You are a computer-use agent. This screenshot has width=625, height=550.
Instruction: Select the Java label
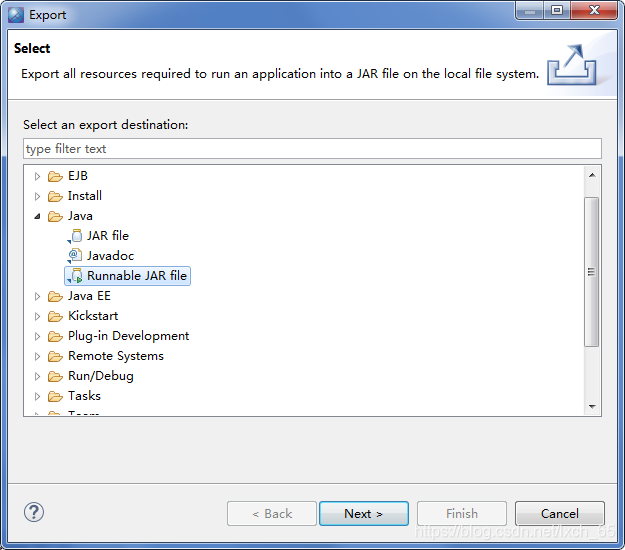pyautogui.click(x=80, y=216)
